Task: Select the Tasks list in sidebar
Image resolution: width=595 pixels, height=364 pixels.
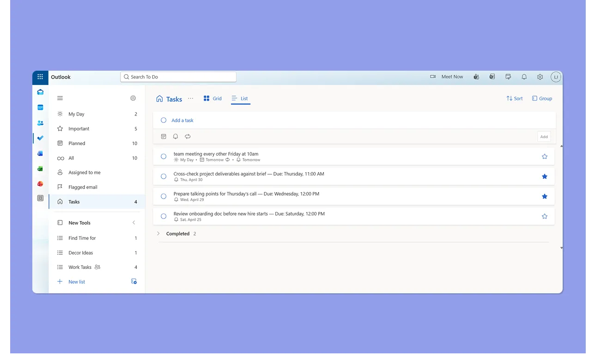Action: point(97,202)
